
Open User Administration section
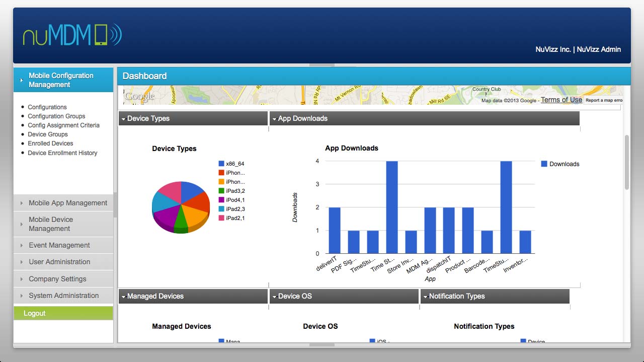pos(59,262)
